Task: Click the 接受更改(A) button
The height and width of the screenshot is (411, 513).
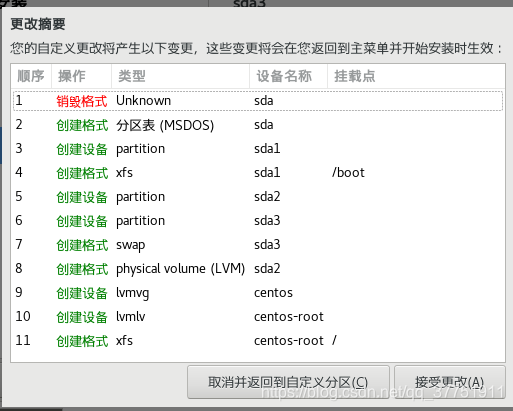Action: point(450,382)
